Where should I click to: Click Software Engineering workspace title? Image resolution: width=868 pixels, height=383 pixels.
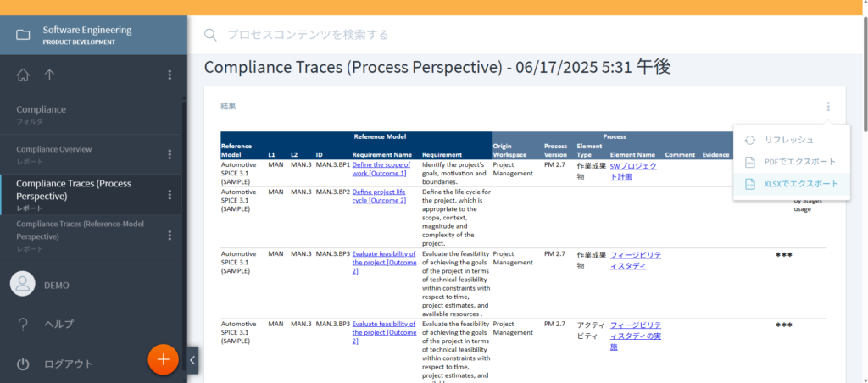pyautogui.click(x=87, y=30)
